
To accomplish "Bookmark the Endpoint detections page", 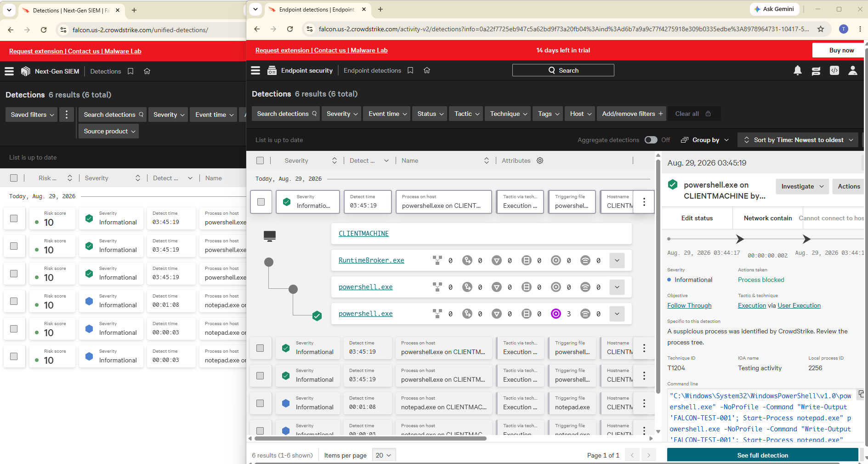I will (x=410, y=70).
